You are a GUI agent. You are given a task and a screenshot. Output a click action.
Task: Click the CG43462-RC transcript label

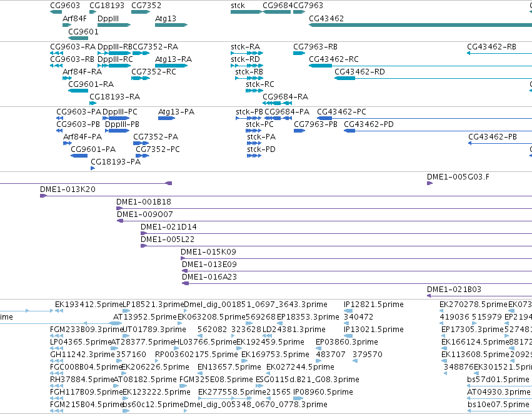(334, 59)
